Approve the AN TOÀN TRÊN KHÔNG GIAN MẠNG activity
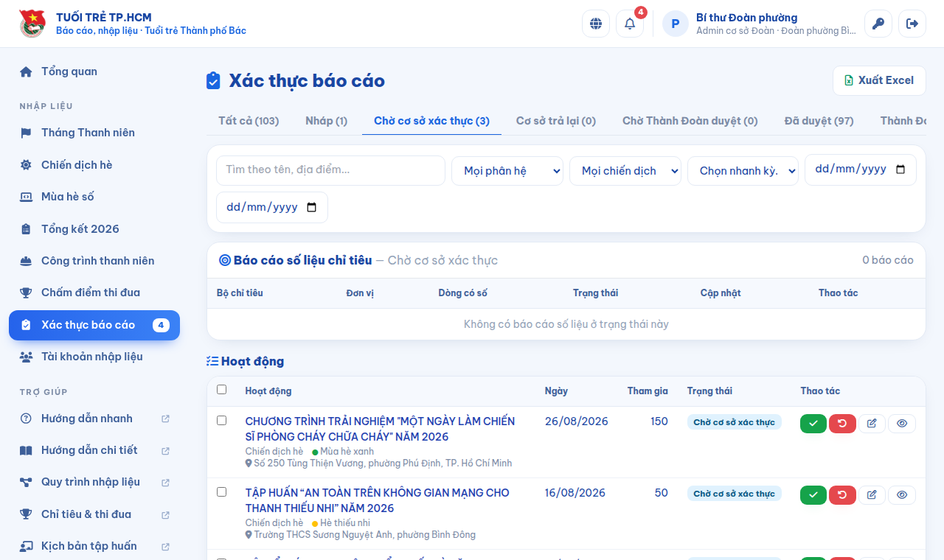The width and height of the screenshot is (944, 560). click(813, 494)
